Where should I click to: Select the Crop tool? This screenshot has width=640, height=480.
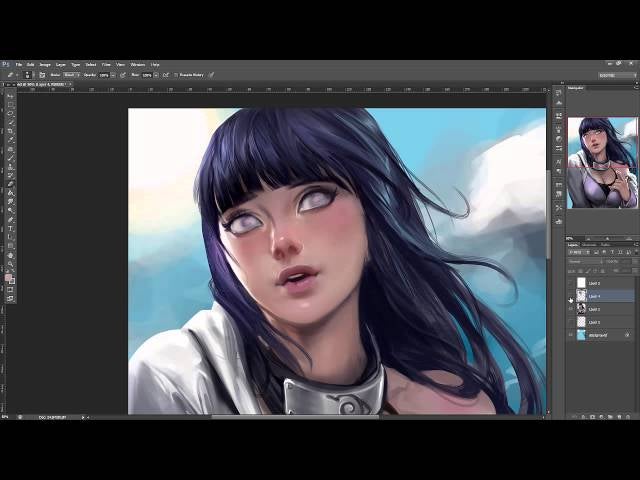pos(10,131)
